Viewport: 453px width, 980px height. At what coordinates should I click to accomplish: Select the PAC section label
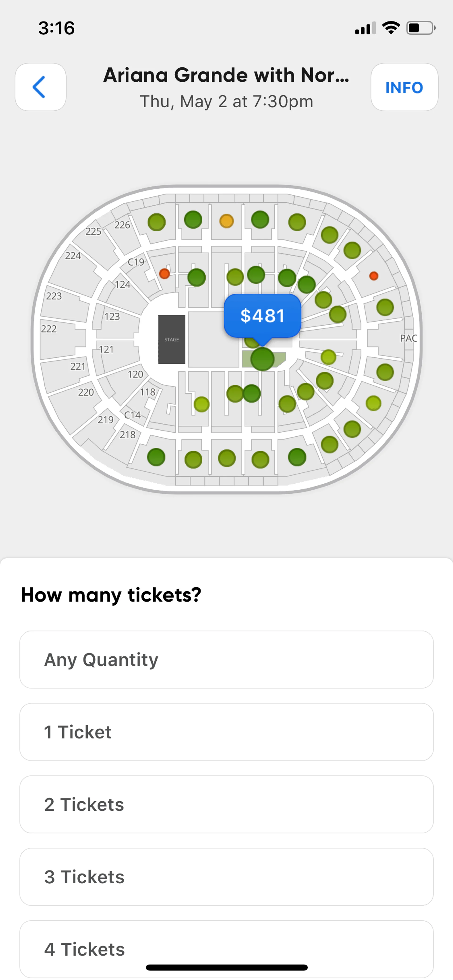408,338
